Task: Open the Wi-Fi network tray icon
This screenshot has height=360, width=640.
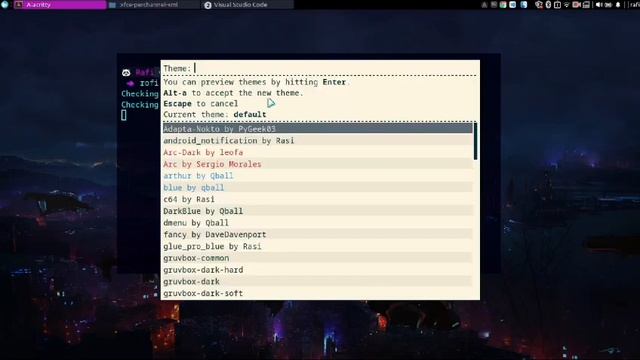Action: tap(567, 4)
